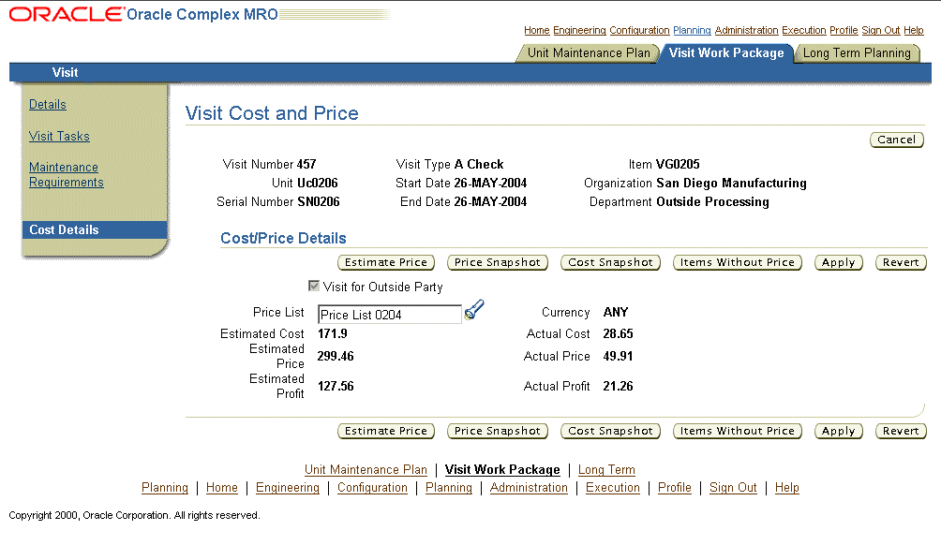Viewport: 941px width, 560px height.
Task: Click the Help footer link
Action: click(786, 488)
